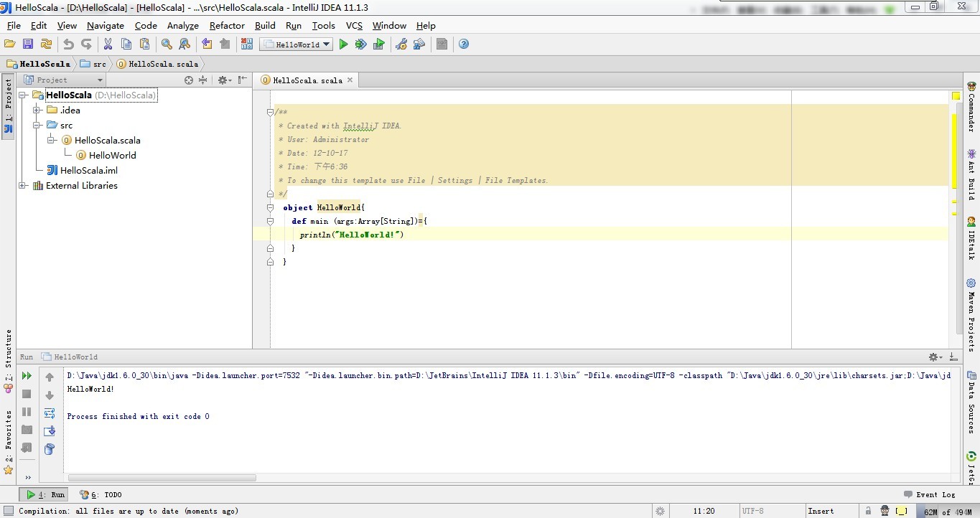
Task: Click Scroll from Source crosshair icon
Action: [x=189, y=80]
